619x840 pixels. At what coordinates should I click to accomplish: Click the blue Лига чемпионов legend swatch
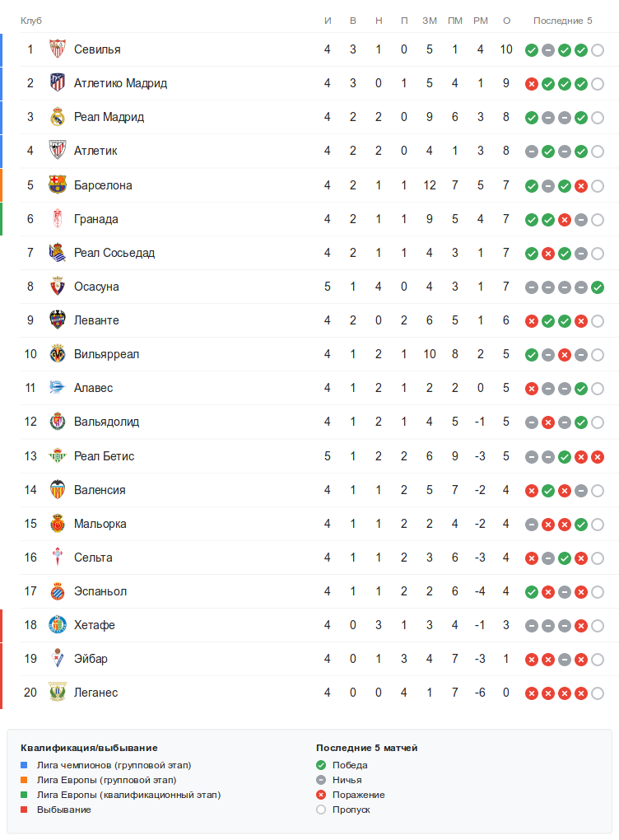pos(24,765)
